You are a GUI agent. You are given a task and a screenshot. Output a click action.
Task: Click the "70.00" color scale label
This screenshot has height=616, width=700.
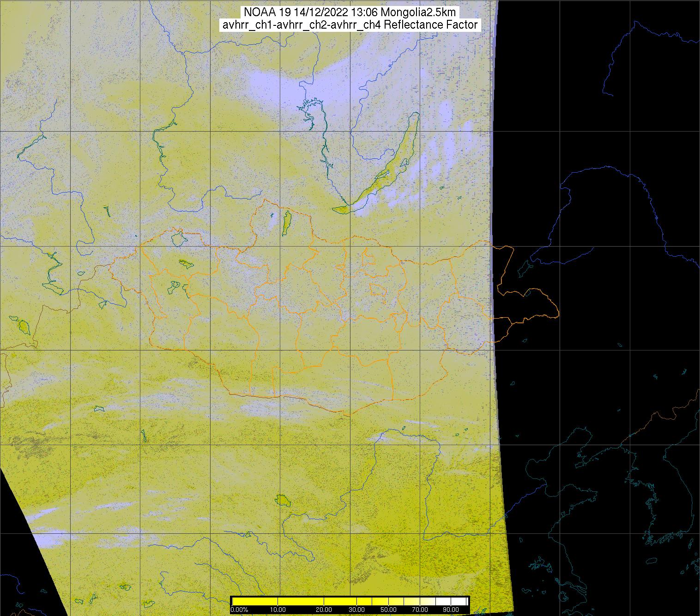tap(420, 610)
